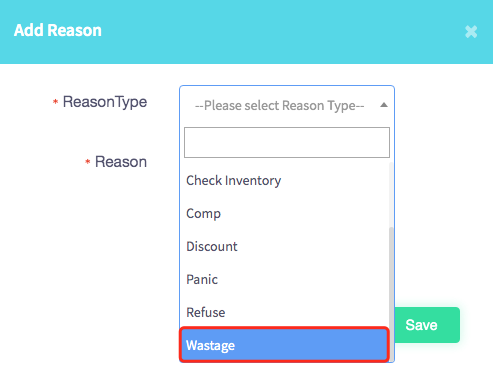Image resolution: width=493 pixels, height=383 pixels.
Task: Click the dropdown list scrollbar thumb
Action: click(x=391, y=294)
